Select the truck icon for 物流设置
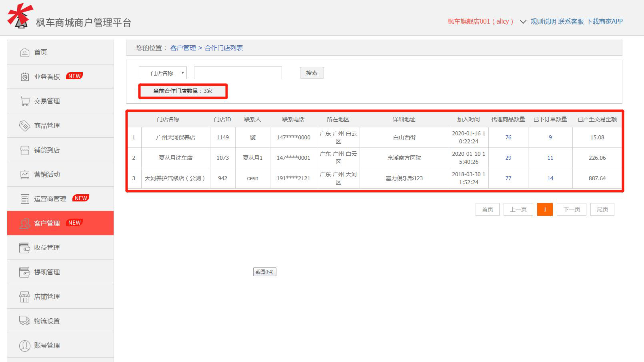 (25, 321)
